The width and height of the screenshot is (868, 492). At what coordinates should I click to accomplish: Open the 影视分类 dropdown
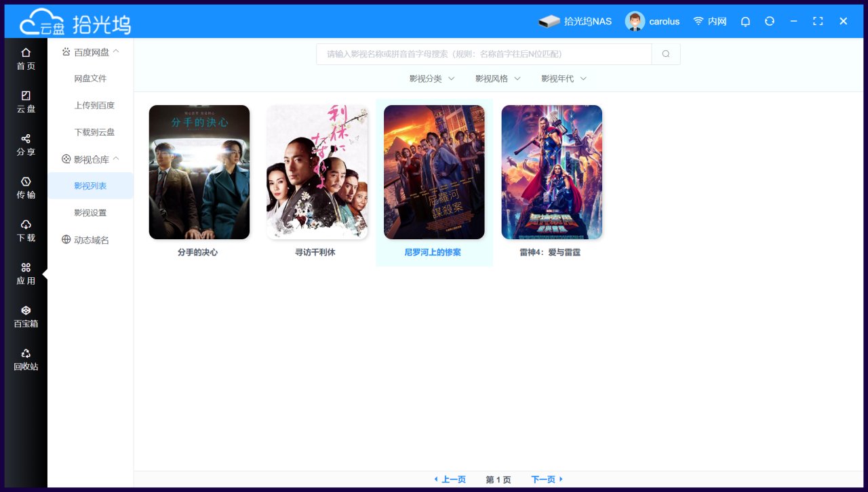click(432, 79)
